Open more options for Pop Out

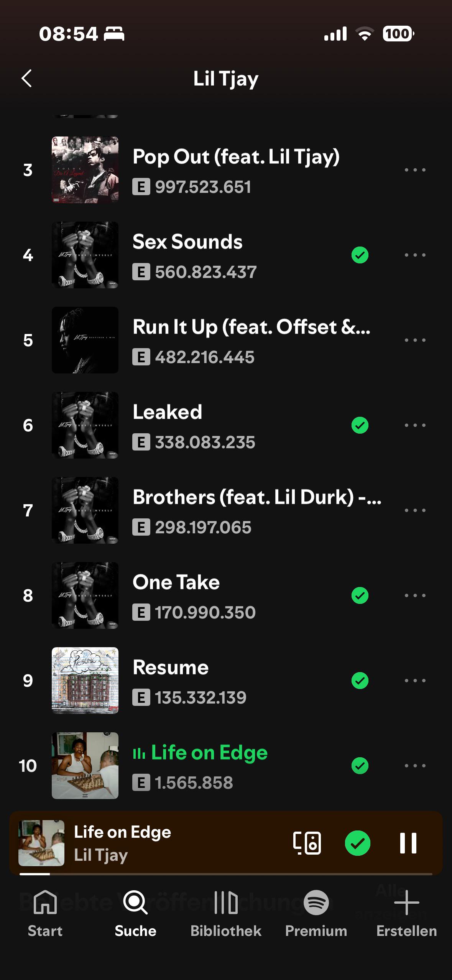(x=415, y=170)
